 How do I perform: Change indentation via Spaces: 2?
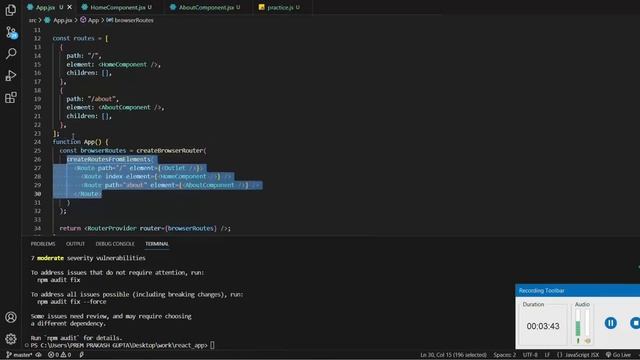504,355
